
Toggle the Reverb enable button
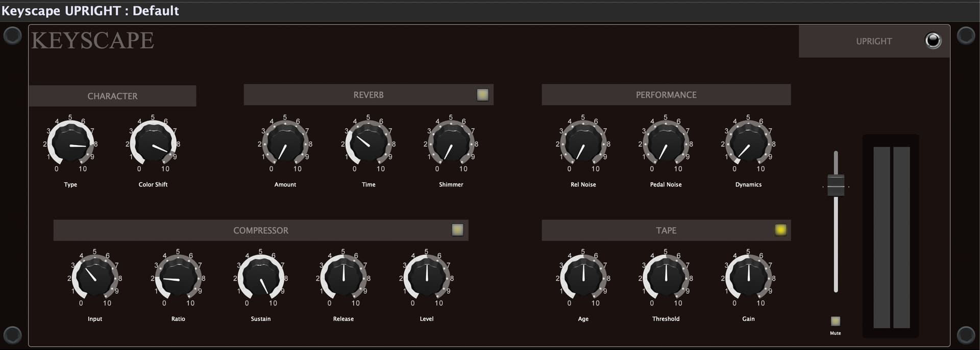[482, 95]
